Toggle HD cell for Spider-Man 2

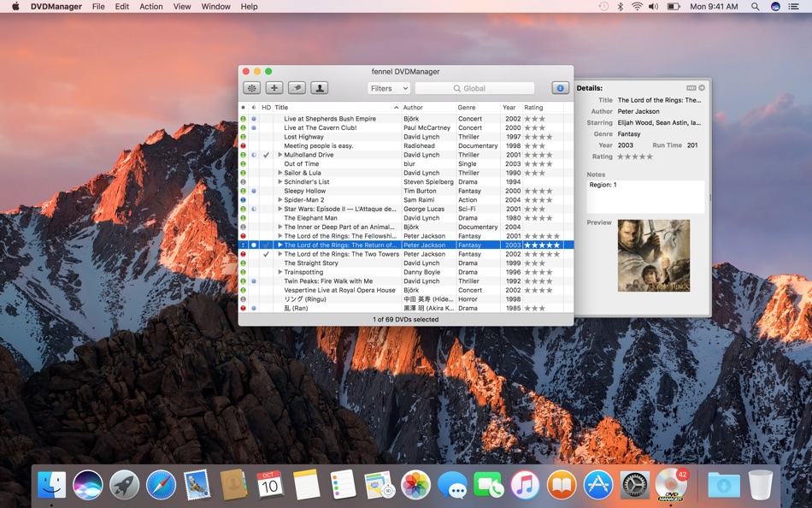[266, 199]
